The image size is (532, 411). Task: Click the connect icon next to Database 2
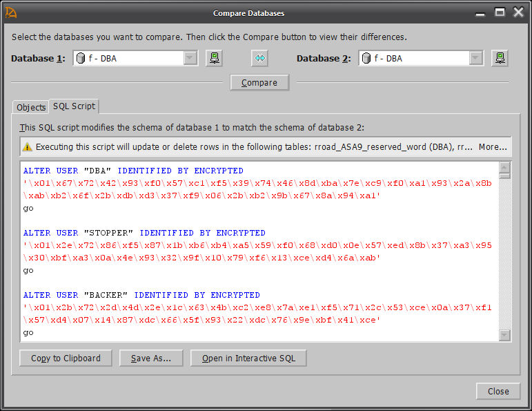(x=500, y=58)
